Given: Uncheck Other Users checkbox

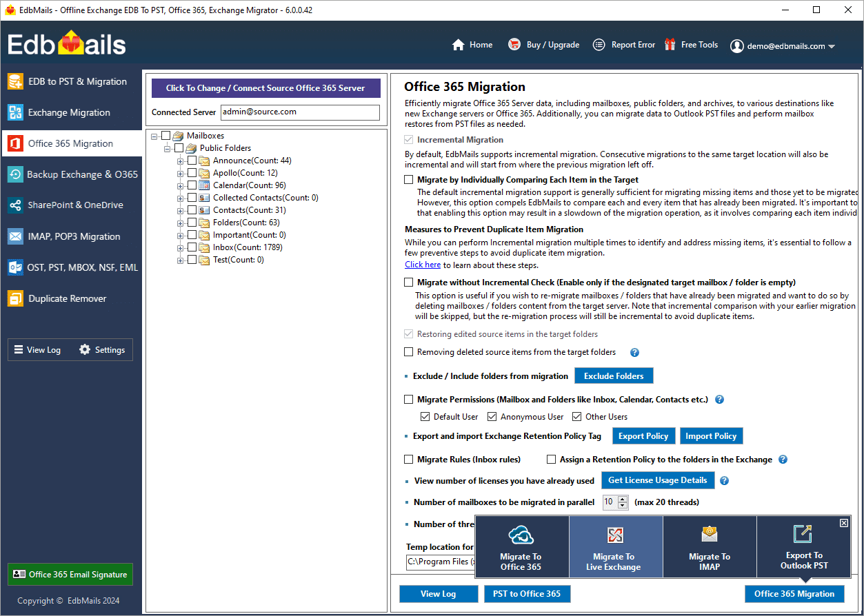Looking at the screenshot, I should pyautogui.click(x=577, y=417).
